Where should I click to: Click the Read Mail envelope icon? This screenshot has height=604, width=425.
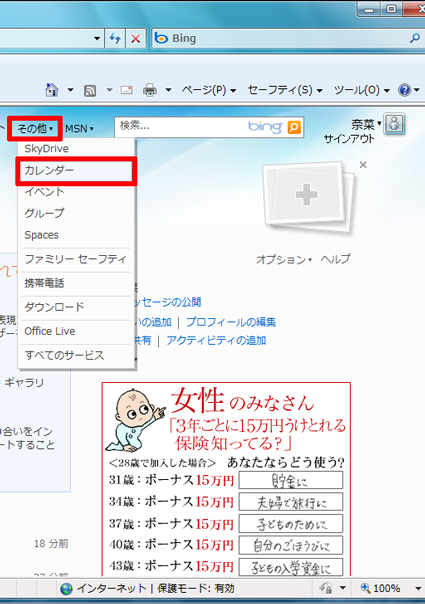[127, 90]
